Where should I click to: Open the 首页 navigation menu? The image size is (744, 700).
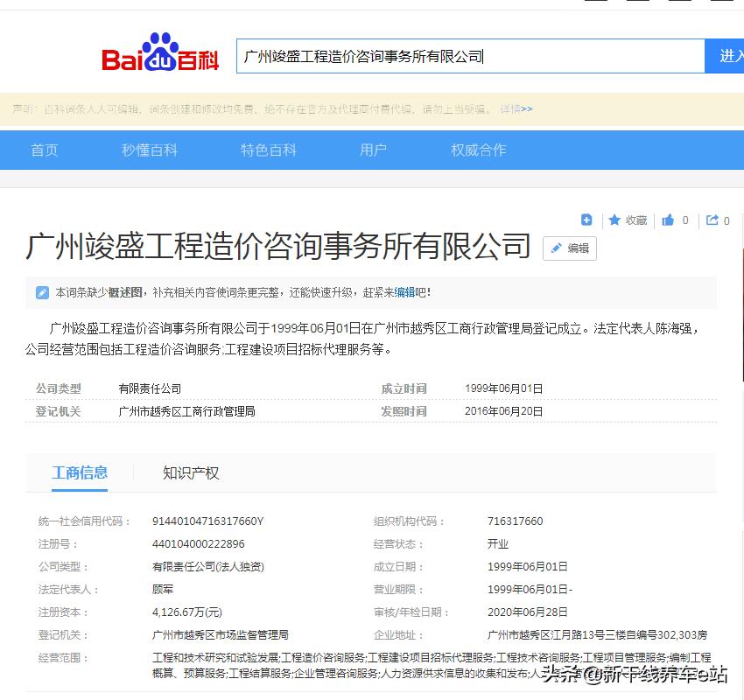pyautogui.click(x=44, y=150)
